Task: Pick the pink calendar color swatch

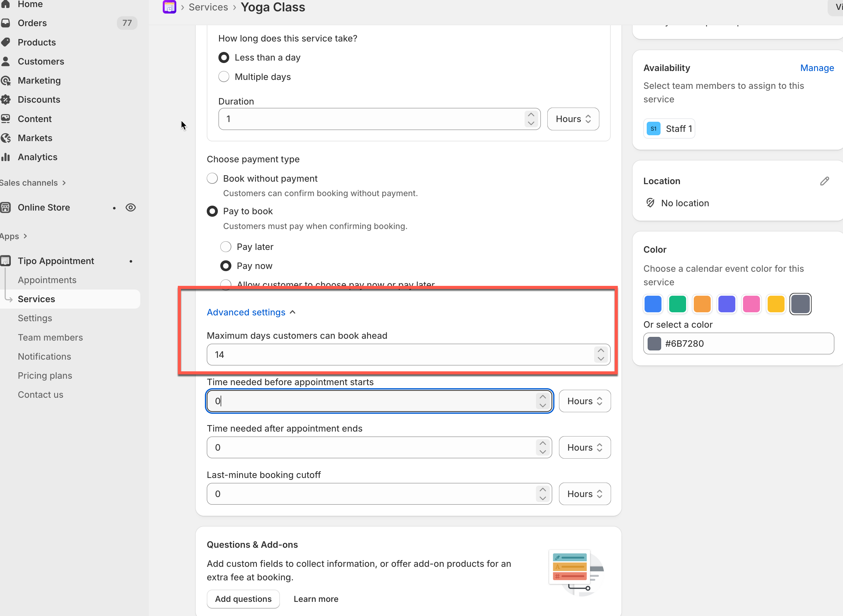Action: click(751, 304)
